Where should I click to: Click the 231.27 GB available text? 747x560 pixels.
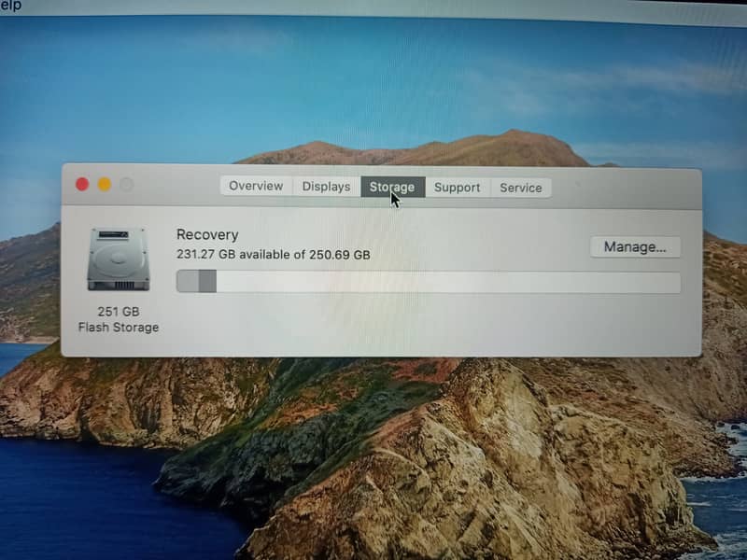(x=273, y=254)
